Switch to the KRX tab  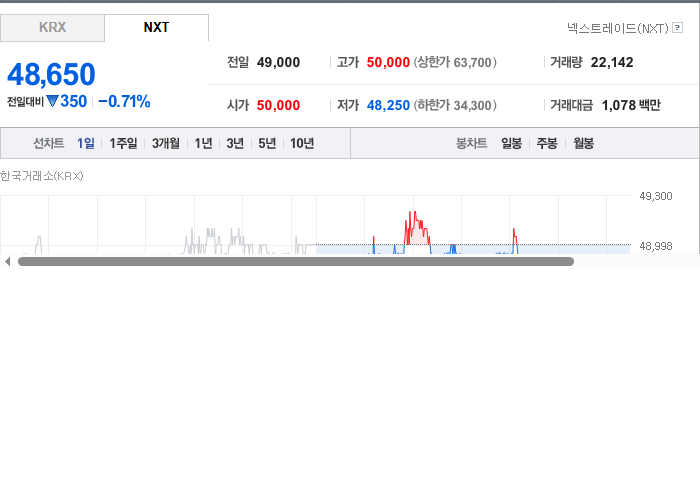[52, 28]
